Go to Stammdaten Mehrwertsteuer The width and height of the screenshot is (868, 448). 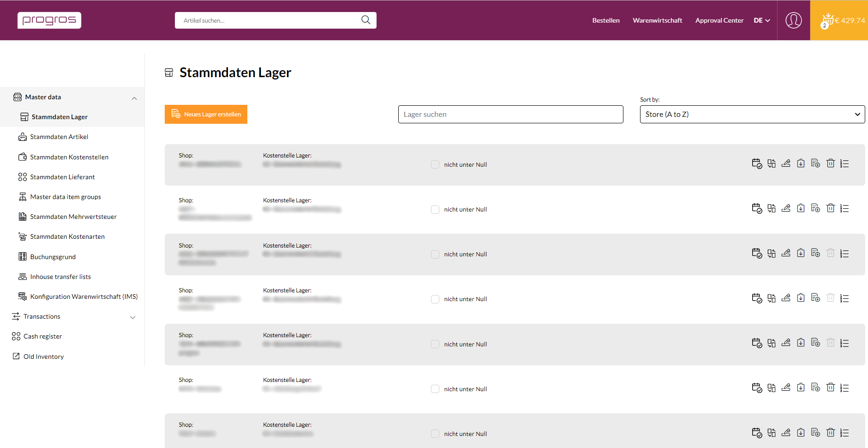(73, 217)
